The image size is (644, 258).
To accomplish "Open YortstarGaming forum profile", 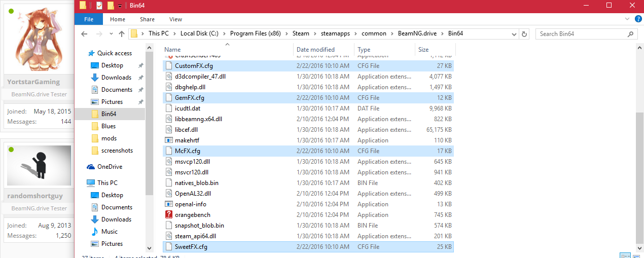I will [x=33, y=82].
